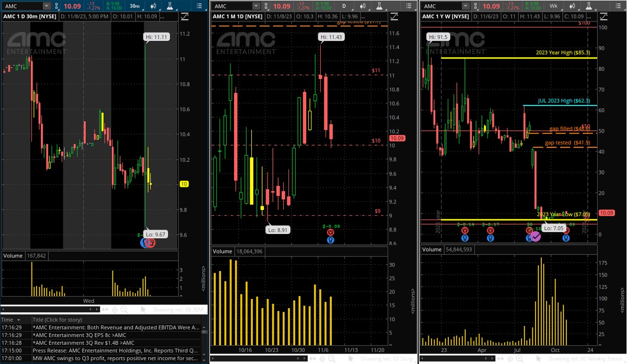Screen dimensions: 627x364
Task: Open the D timeframe selector
Action: pos(344,6)
